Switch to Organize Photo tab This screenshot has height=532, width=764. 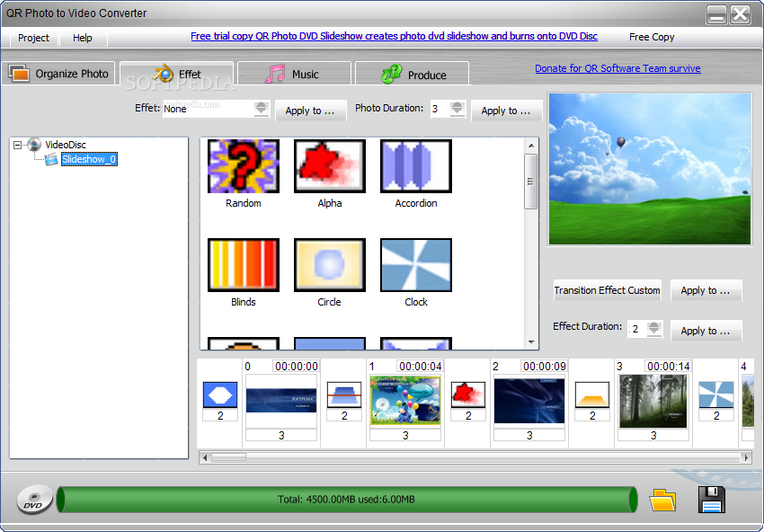pyautogui.click(x=58, y=74)
